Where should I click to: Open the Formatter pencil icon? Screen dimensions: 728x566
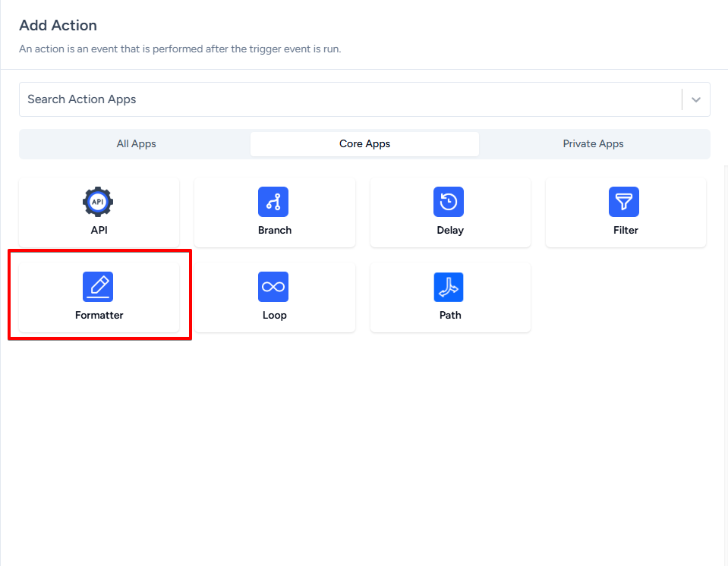pyautogui.click(x=98, y=287)
